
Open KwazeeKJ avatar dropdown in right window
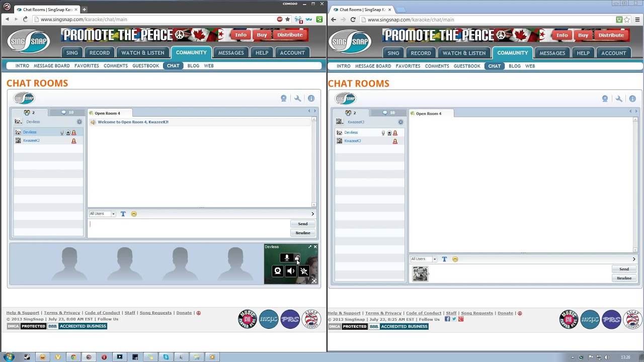click(340, 122)
